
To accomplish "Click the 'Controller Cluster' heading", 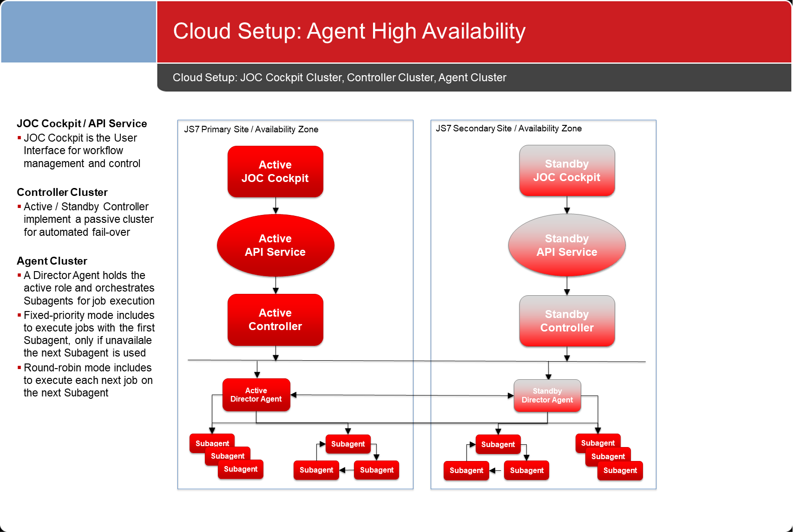I will [x=62, y=192].
